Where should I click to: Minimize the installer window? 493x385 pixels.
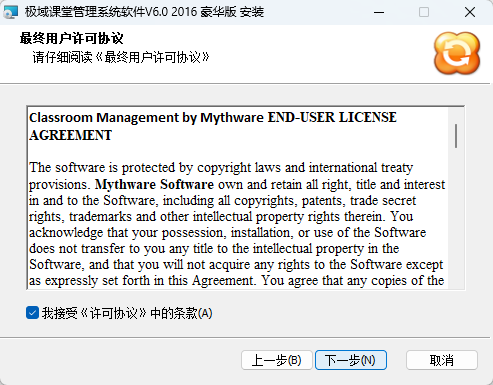click(x=379, y=12)
